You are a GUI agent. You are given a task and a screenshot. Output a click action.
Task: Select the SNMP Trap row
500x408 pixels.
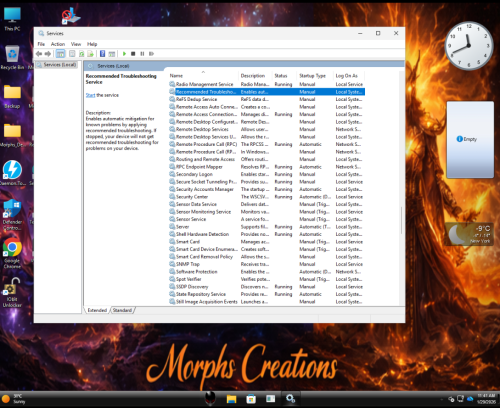click(x=267, y=264)
